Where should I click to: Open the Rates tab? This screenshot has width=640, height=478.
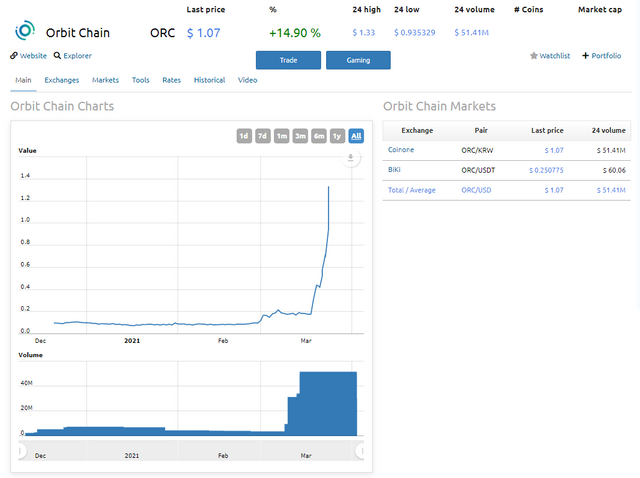(x=171, y=80)
